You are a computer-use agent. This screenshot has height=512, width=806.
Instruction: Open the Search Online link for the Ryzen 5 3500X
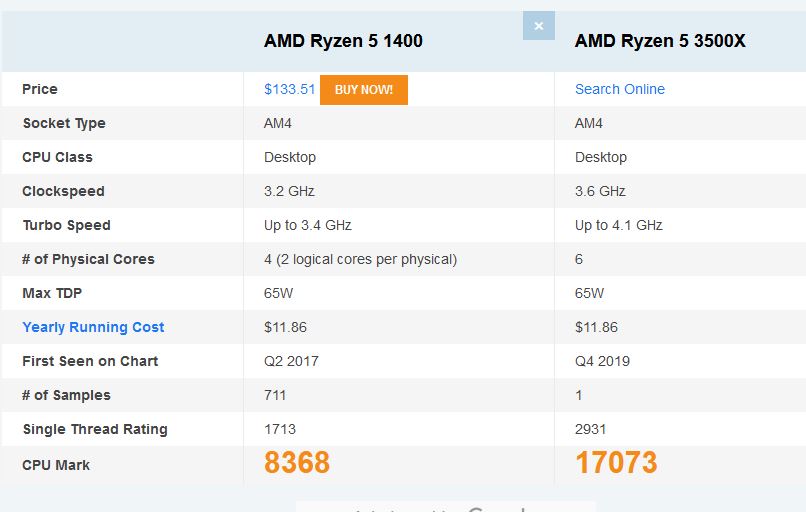click(620, 89)
